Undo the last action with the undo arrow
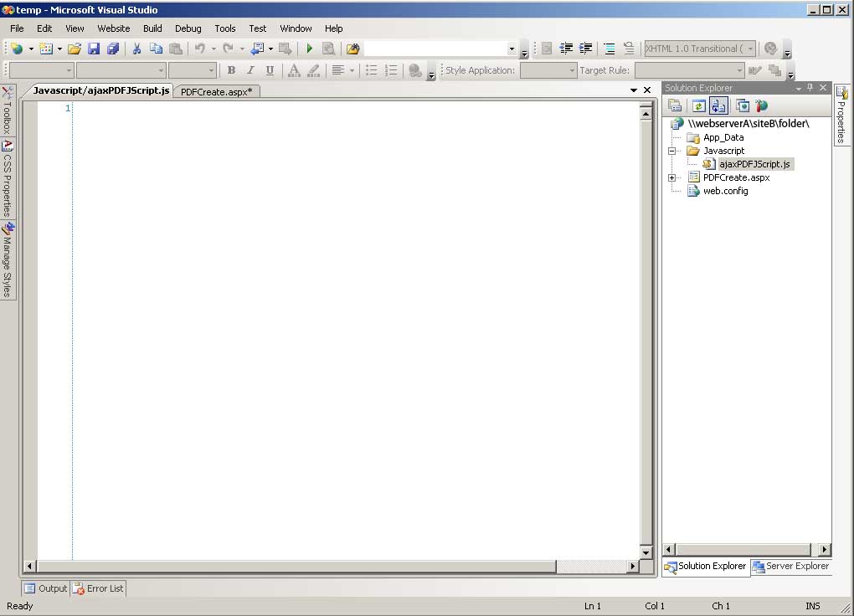This screenshot has height=616, width=854. point(200,49)
